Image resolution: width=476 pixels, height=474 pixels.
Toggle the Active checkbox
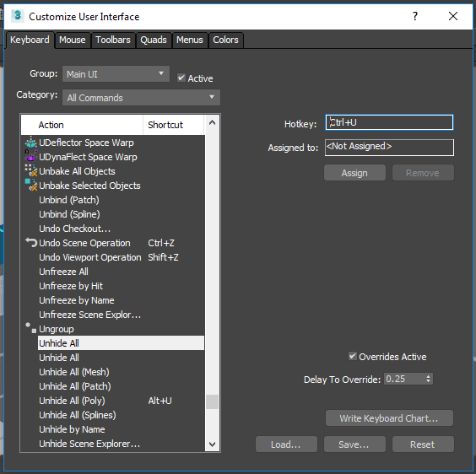pyautogui.click(x=181, y=78)
